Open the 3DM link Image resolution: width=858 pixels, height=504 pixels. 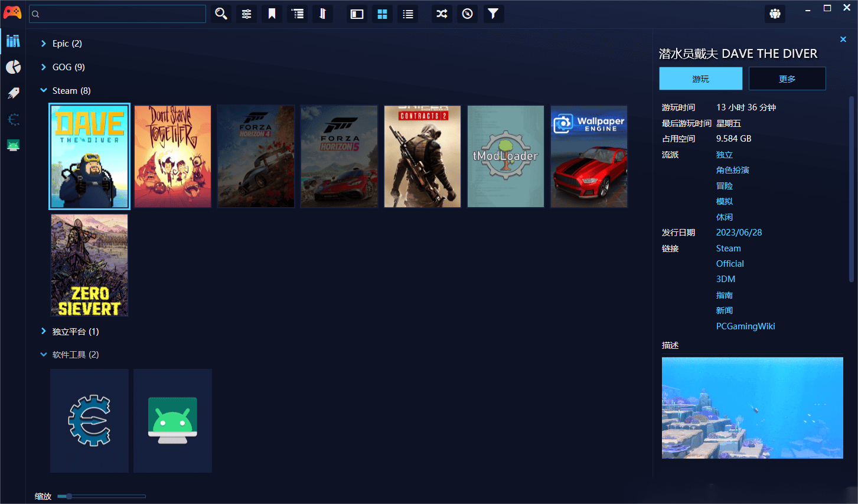[x=726, y=279]
